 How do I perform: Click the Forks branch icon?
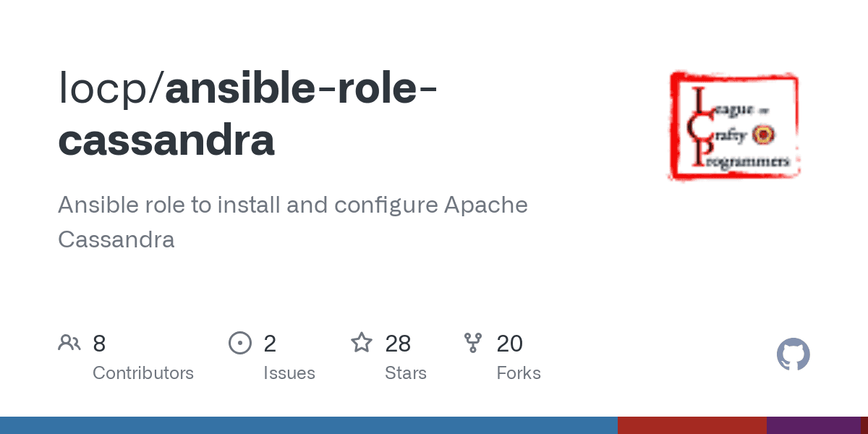click(x=473, y=343)
